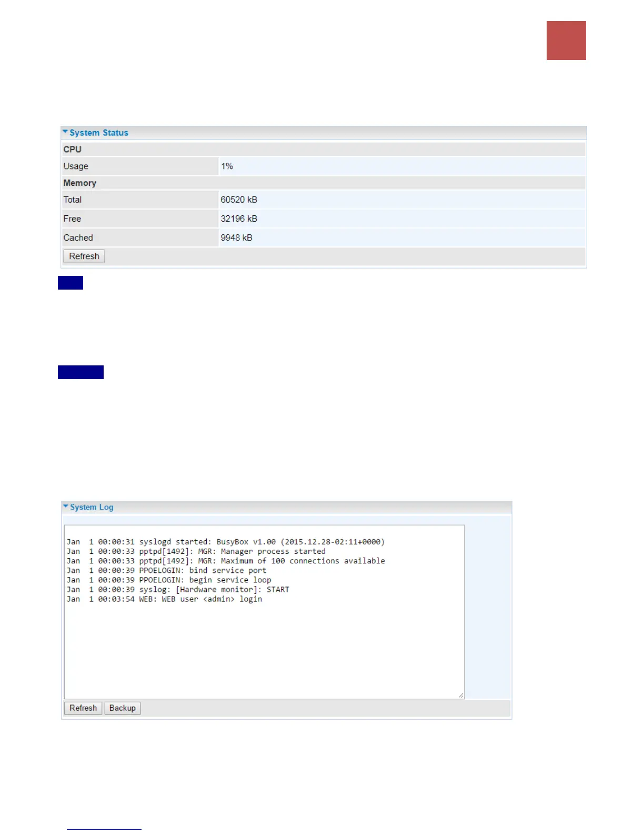
Task: Click the Memory section header
Action: click(x=324, y=183)
